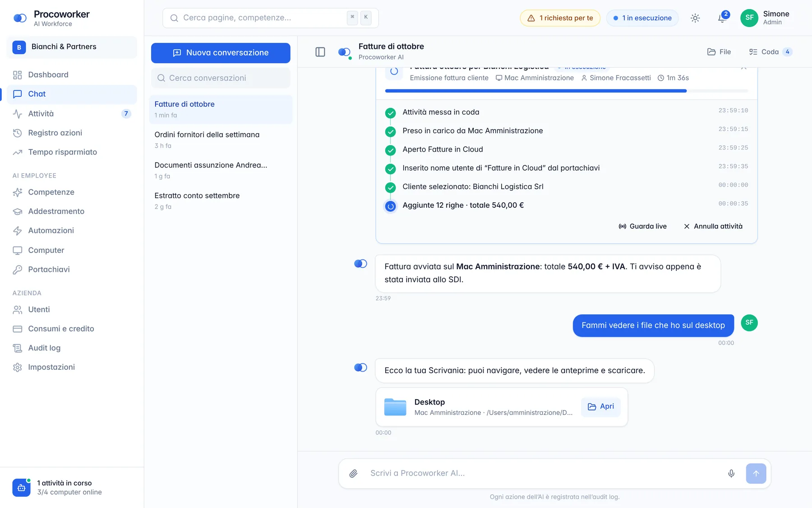Open the Competenze section
Viewport: 812px width, 508px height.
[x=72, y=192]
